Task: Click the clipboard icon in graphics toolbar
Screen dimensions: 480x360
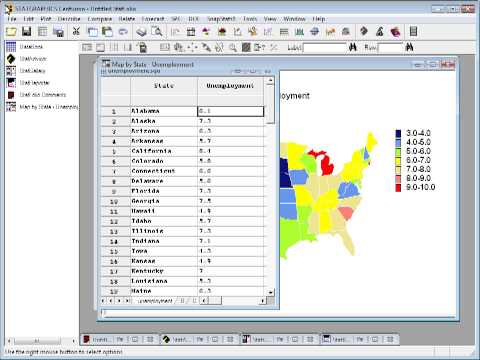Action: click(142, 47)
